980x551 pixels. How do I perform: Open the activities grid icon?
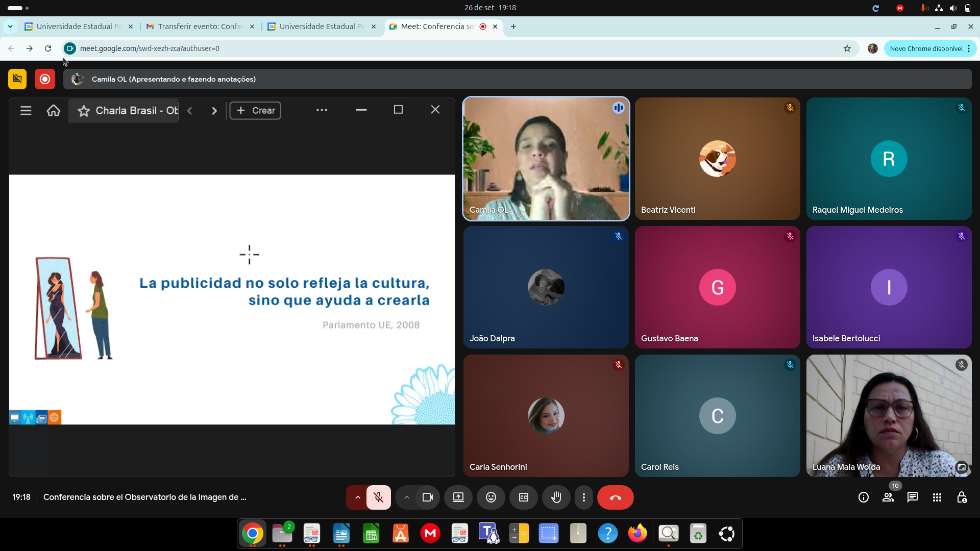pyautogui.click(x=937, y=497)
